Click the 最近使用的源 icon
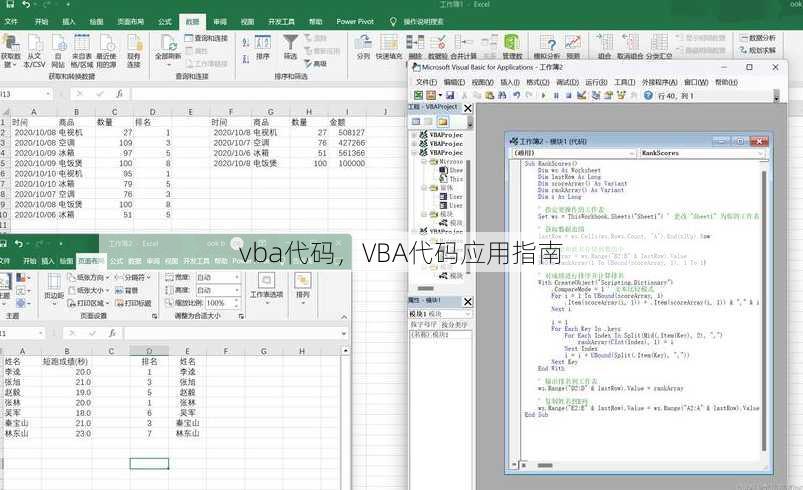 107,51
